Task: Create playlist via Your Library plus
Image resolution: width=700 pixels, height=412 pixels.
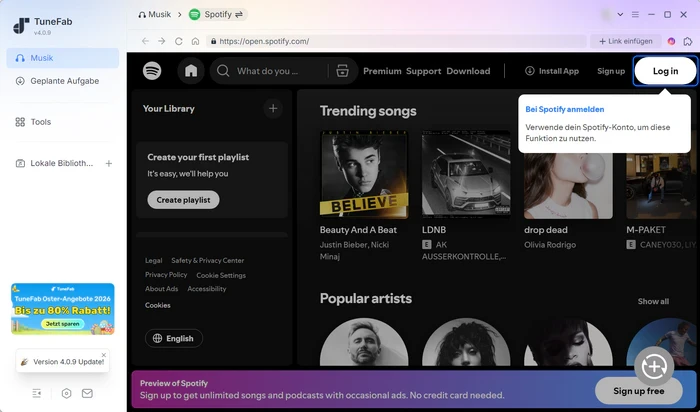Action: pos(273,108)
